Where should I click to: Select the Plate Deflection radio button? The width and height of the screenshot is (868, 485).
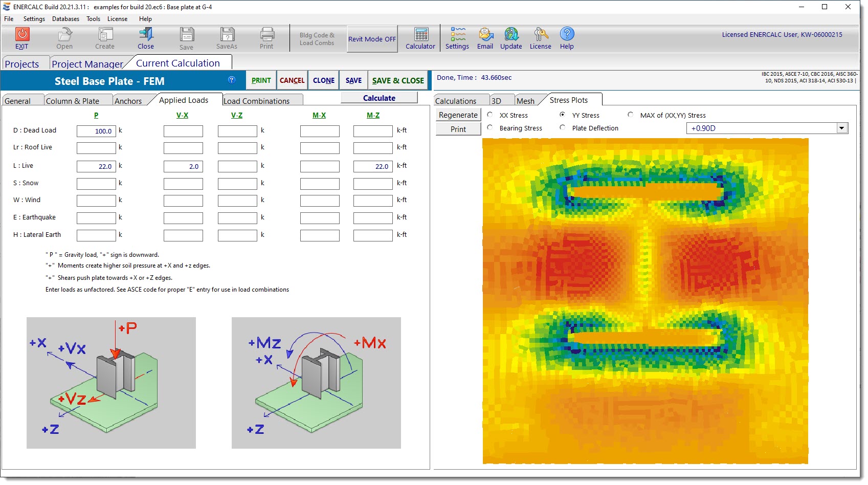563,127
